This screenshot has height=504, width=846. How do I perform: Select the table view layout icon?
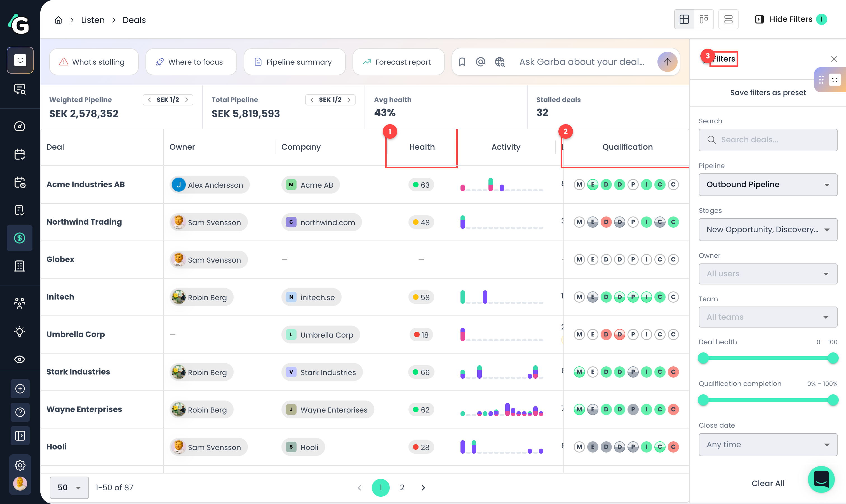[x=684, y=19]
